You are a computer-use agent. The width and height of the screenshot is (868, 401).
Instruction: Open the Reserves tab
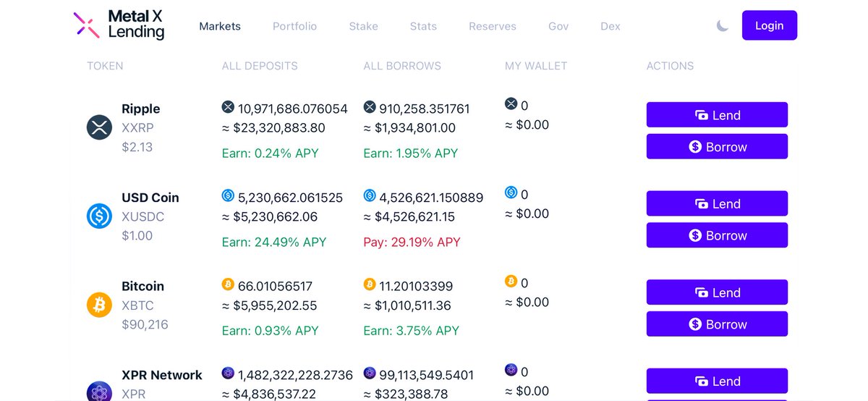[x=493, y=26]
